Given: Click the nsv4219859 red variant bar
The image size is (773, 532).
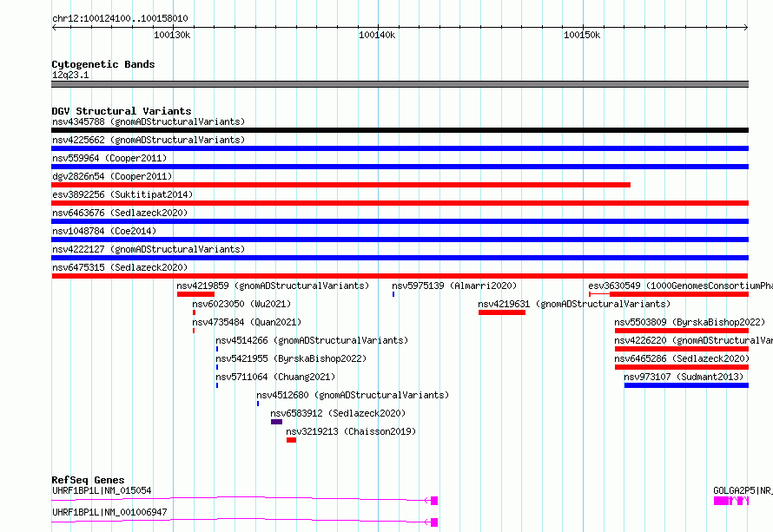Looking at the screenshot, I should [x=195, y=294].
